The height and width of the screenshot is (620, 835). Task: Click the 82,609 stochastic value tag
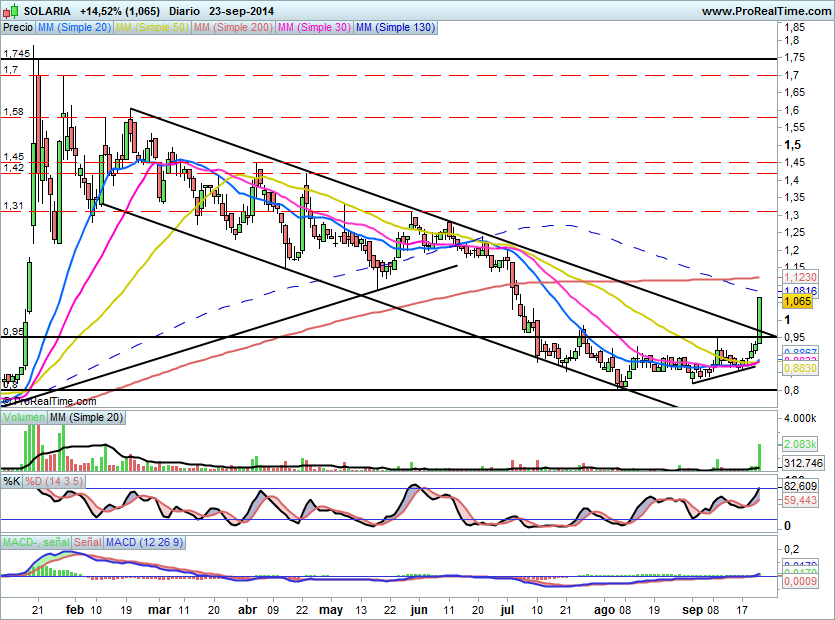tap(799, 484)
